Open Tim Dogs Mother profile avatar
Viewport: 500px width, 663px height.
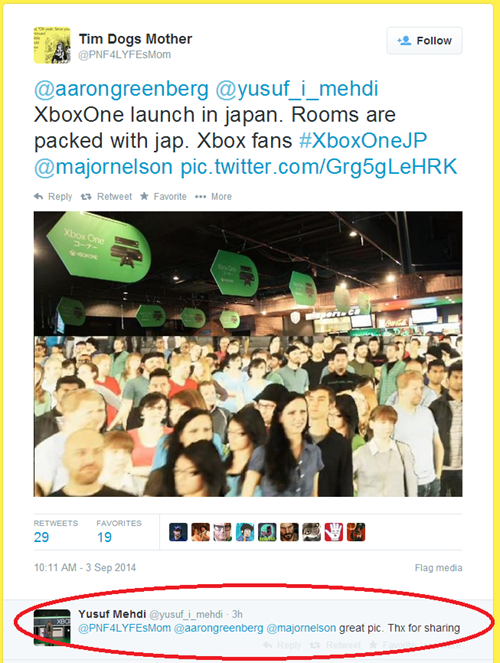[52, 45]
